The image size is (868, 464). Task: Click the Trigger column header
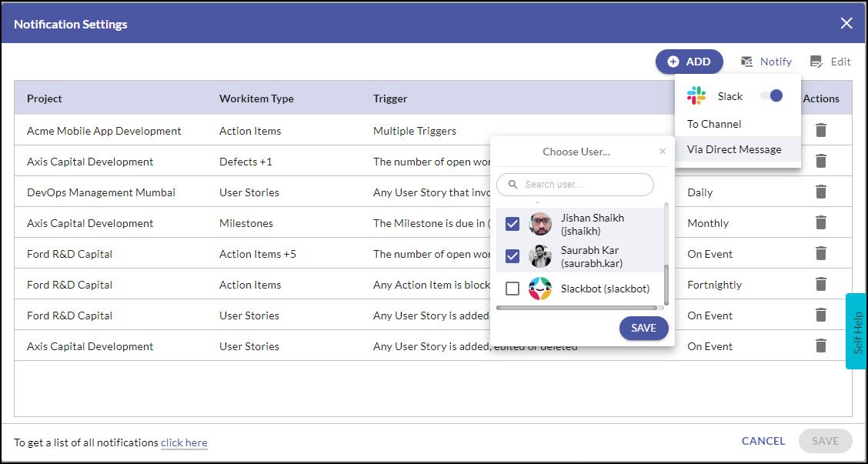390,98
